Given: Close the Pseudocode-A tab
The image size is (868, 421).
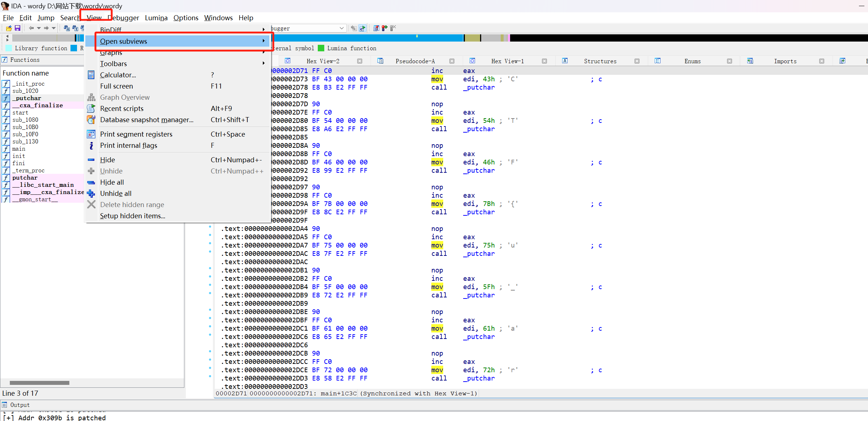Looking at the screenshot, I should tap(452, 61).
